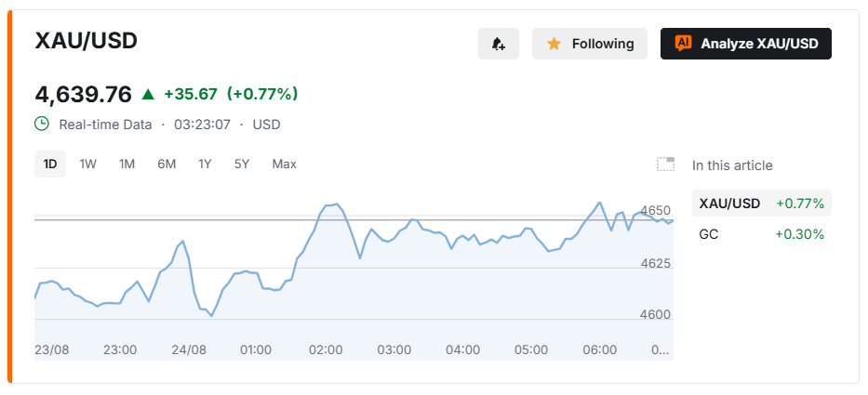This screenshot has height=395, width=868.
Task: Select XAU/USD row in article list
Action: click(762, 204)
